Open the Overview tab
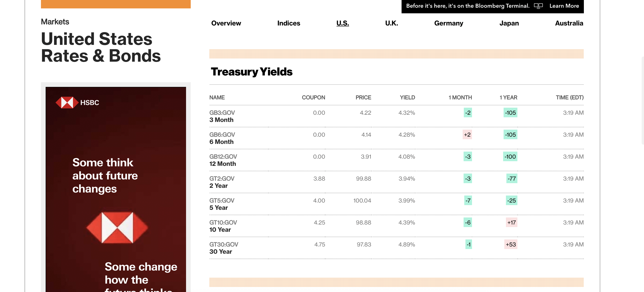 pos(226,23)
